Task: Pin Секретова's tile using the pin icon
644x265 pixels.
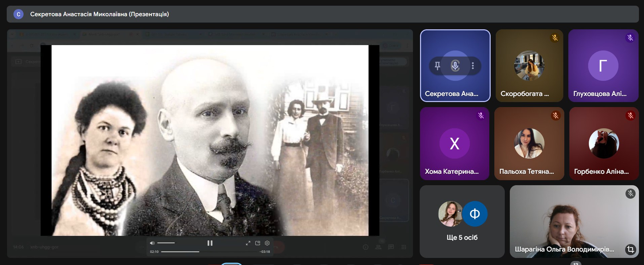Action: click(x=437, y=66)
